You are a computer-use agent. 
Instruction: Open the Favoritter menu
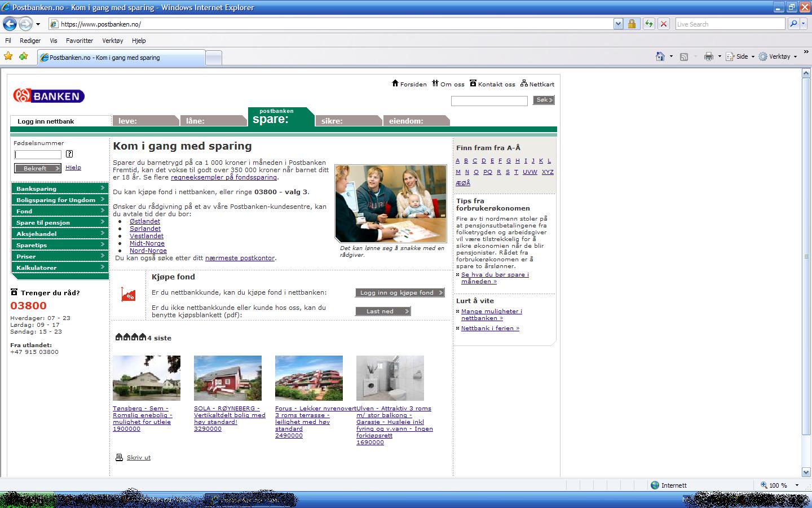80,41
